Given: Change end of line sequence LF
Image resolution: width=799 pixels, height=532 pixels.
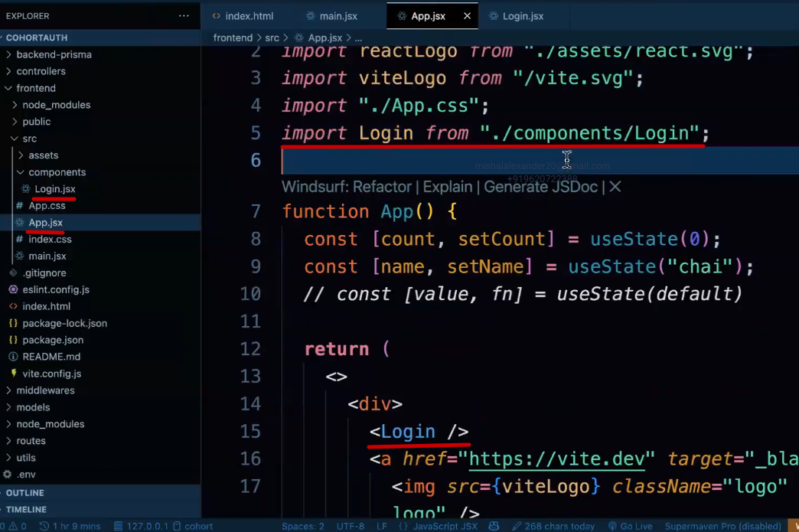Looking at the screenshot, I should pyautogui.click(x=382, y=526).
